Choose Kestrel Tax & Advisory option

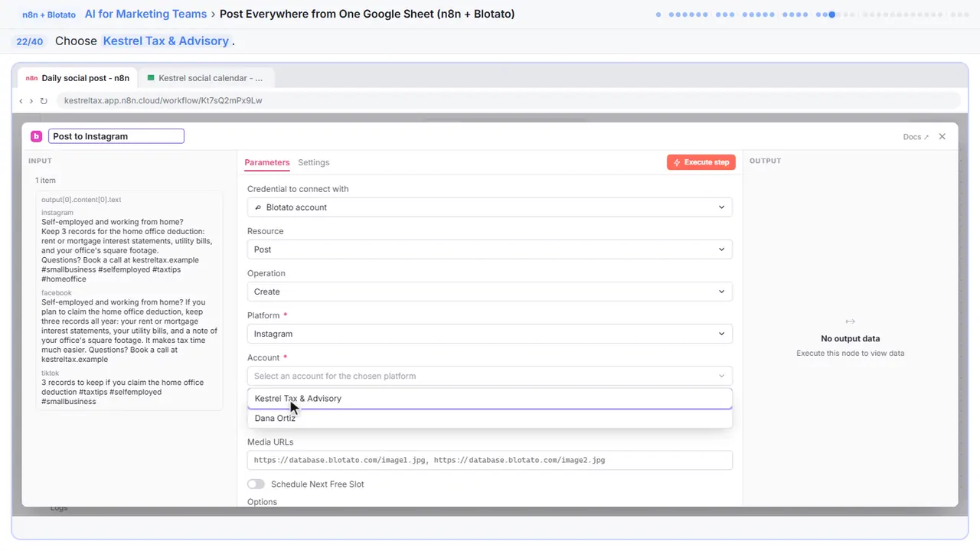tap(490, 399)
